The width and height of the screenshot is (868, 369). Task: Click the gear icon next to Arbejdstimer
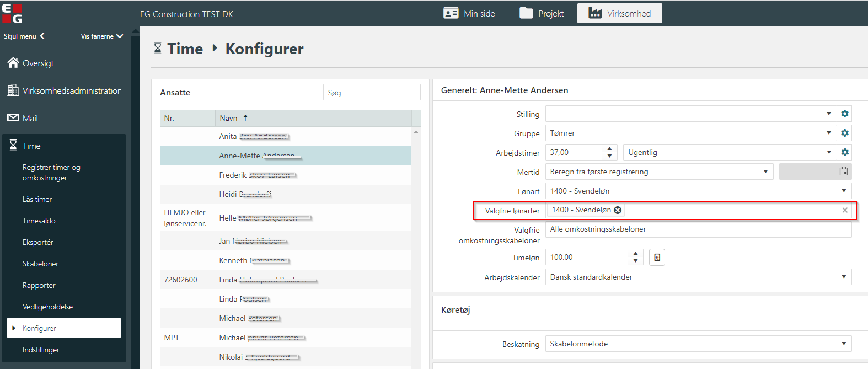pyautogui.click(x=844, y=153)
